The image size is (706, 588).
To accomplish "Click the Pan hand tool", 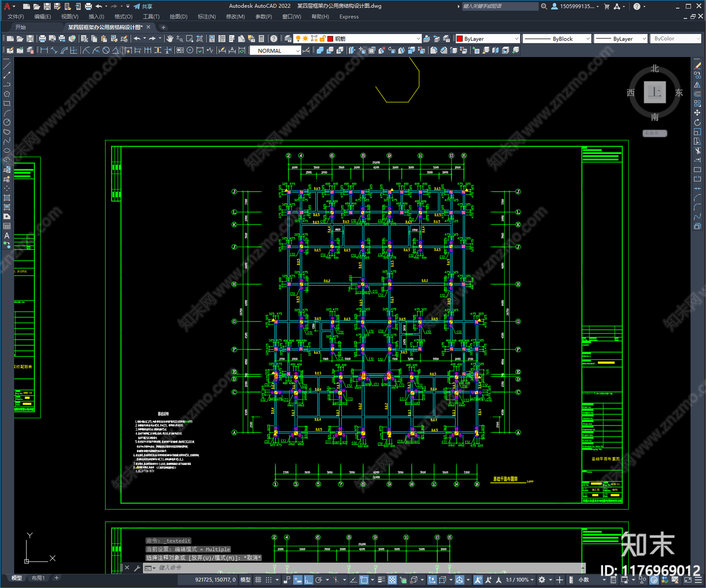I will tap(170, 39).
